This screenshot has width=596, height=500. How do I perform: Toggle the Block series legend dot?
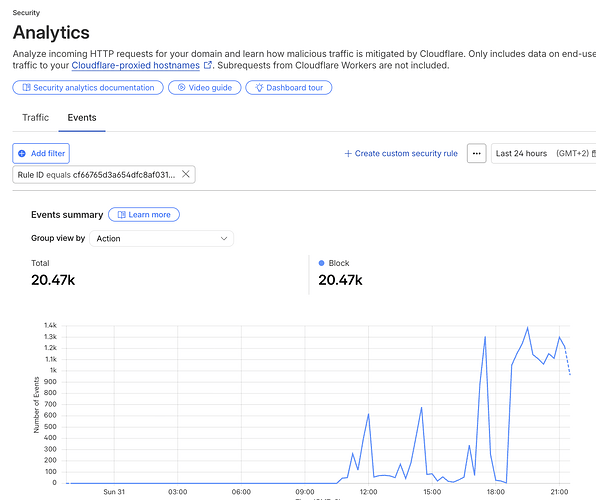point(322,263)
